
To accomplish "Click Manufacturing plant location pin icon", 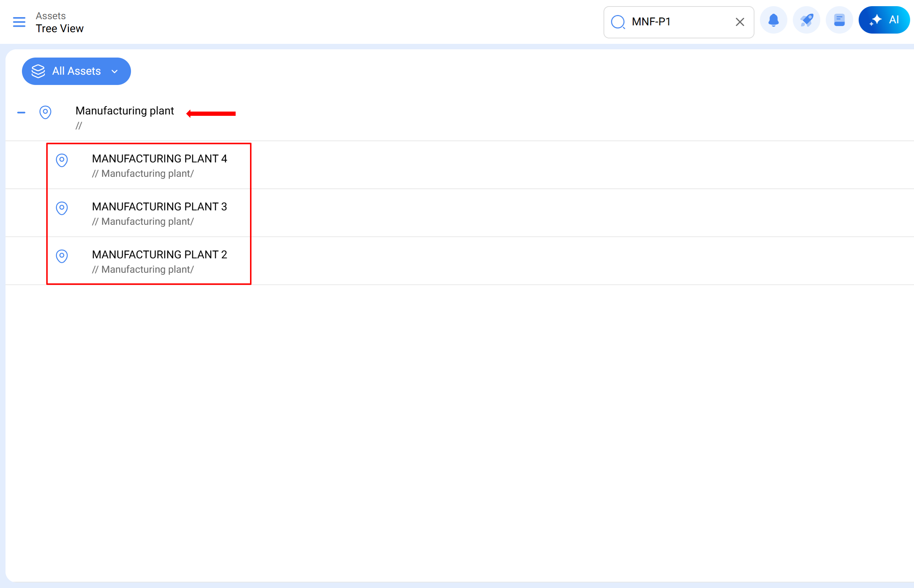I will pos(46,112).
